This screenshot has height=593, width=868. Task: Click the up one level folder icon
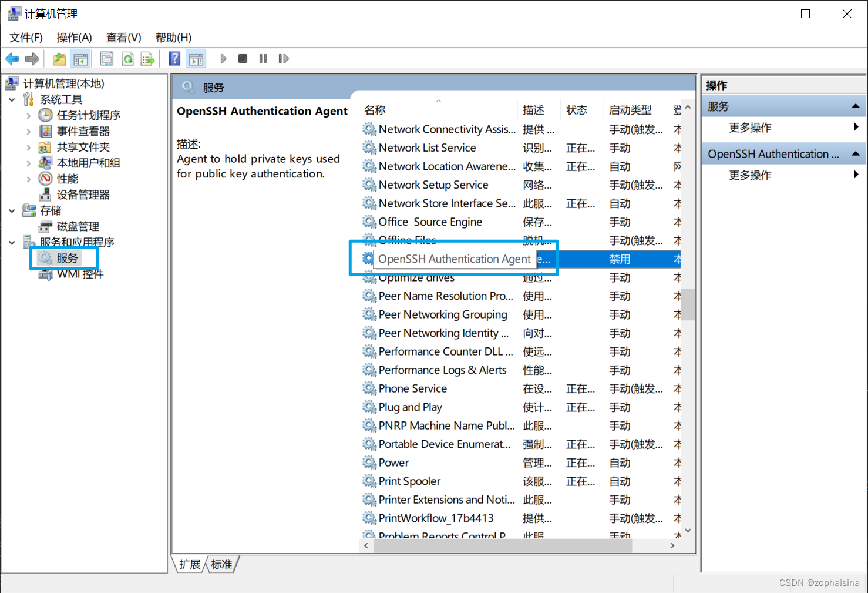pos(58,58)
